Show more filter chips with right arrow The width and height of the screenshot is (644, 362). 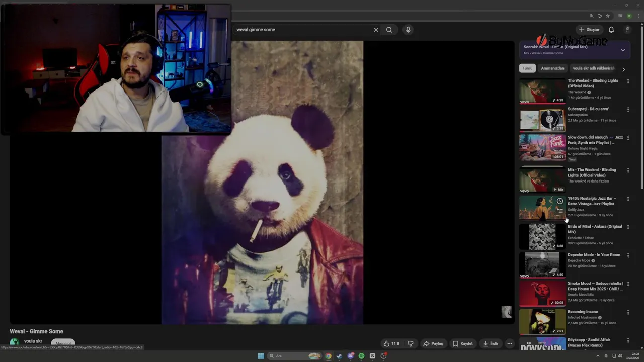623,69
